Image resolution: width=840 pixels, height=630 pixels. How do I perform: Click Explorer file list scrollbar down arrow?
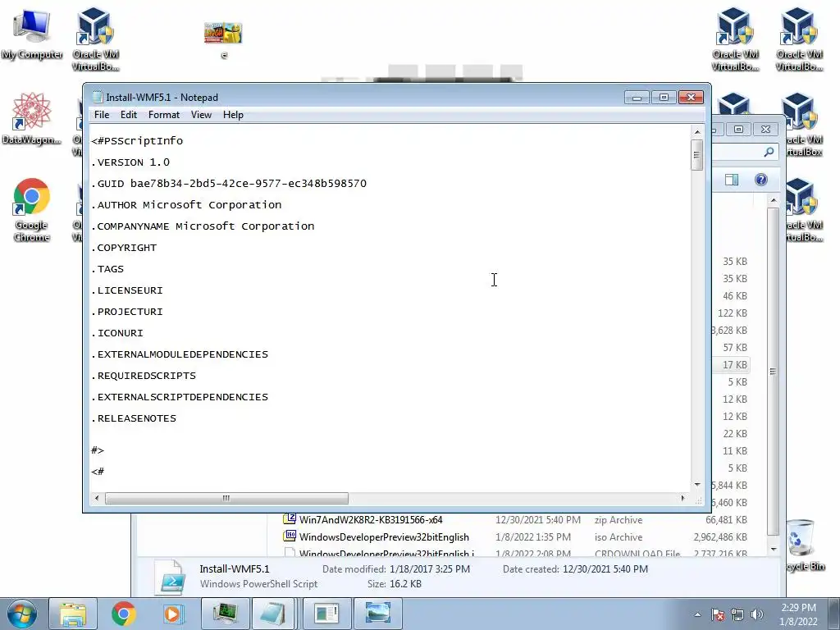point(773,549)
